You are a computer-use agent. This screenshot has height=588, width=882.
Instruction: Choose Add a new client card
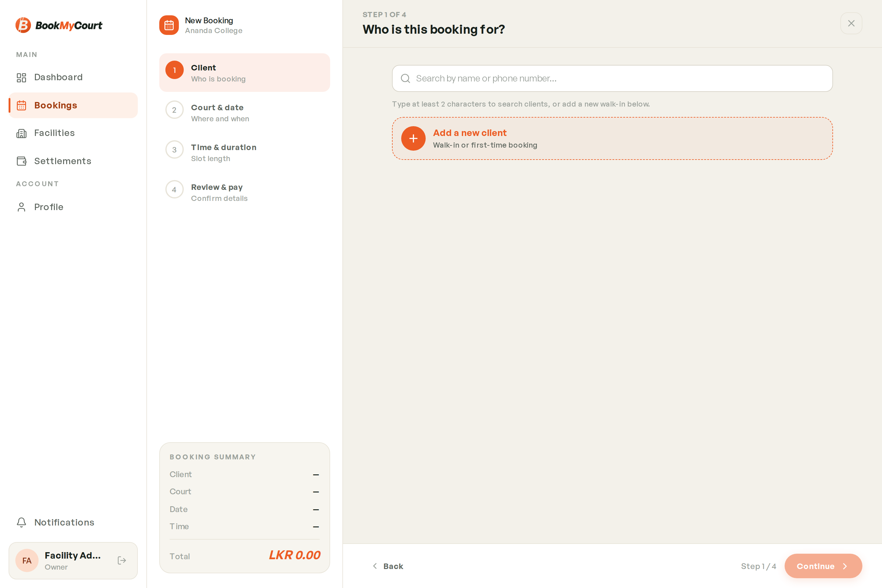point(612,138)
